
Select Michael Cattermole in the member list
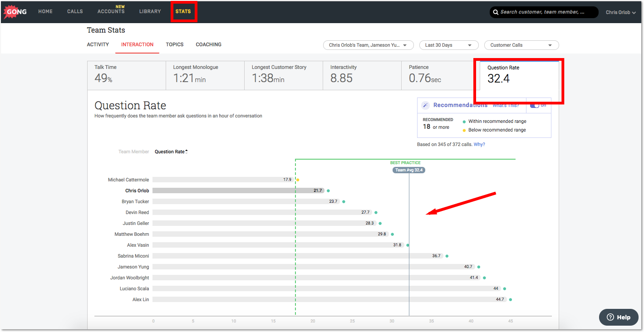click(128, 180)
